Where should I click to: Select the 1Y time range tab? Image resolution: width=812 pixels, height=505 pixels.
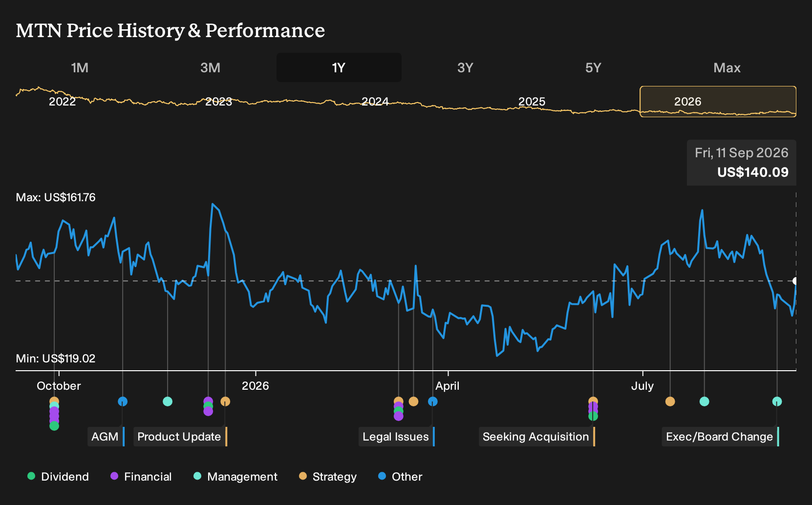click(x=339, y=67)
